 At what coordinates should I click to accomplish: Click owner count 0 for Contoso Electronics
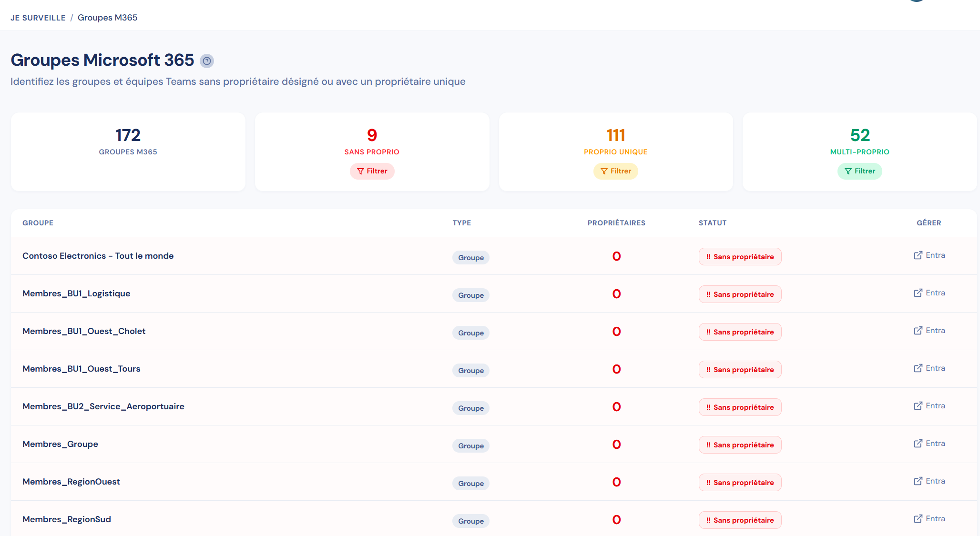[616, 257]
